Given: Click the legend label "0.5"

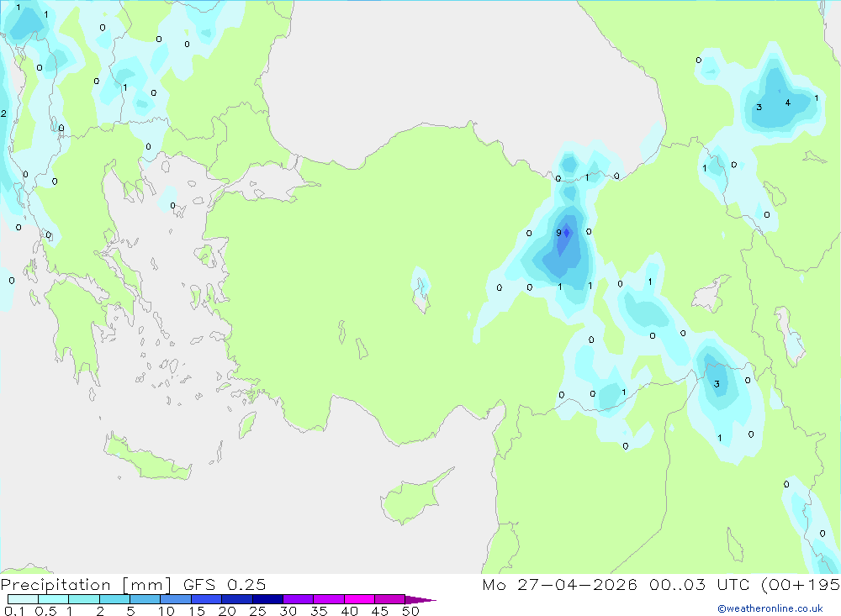Looking at the screenshot, I should point(45,611).
